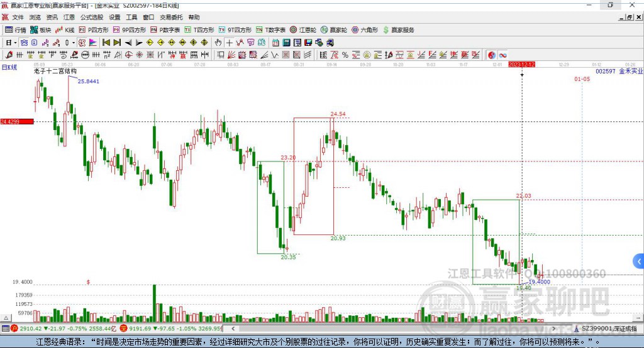The width and height of the screenshot is (644, 348).
Task: Open the 浏览 menu
Action: point(35,17)
